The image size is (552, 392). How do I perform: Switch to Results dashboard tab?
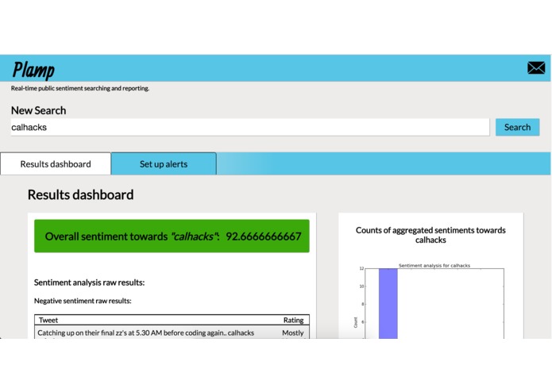[x=56, y=163]
